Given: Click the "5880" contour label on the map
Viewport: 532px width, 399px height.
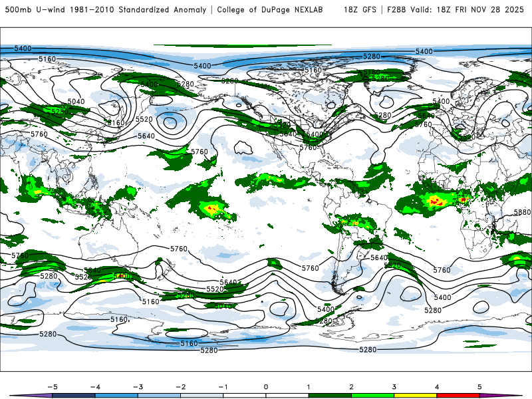Looking at the screenshot, I should [522, 212].
